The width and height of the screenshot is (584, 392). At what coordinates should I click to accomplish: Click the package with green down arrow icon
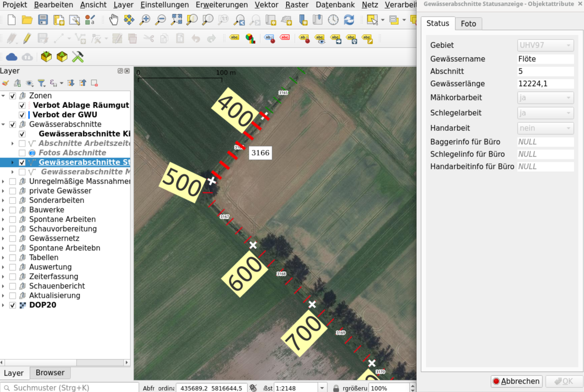tap(47, 57)
